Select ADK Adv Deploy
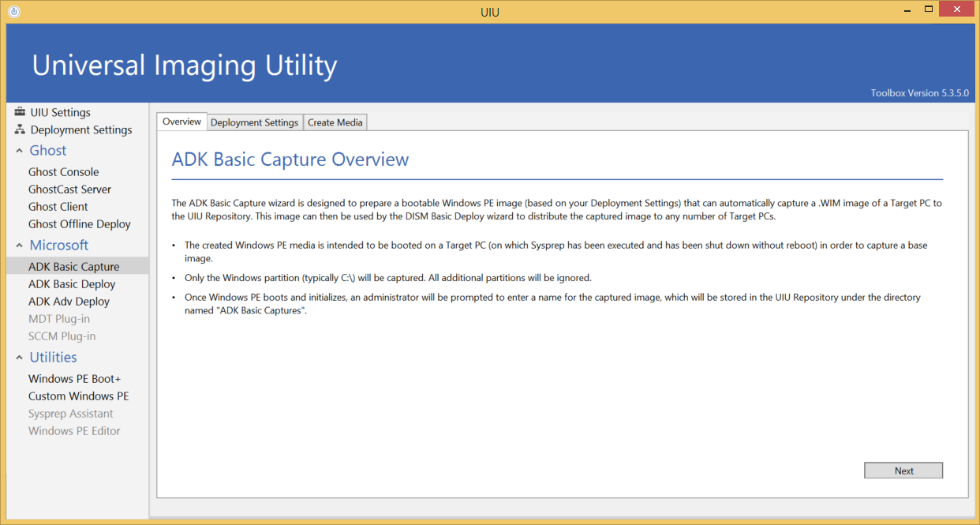Image resolution: width=980 pixels, height=525 pixels. pyautogui.click(x=69, y=302)
